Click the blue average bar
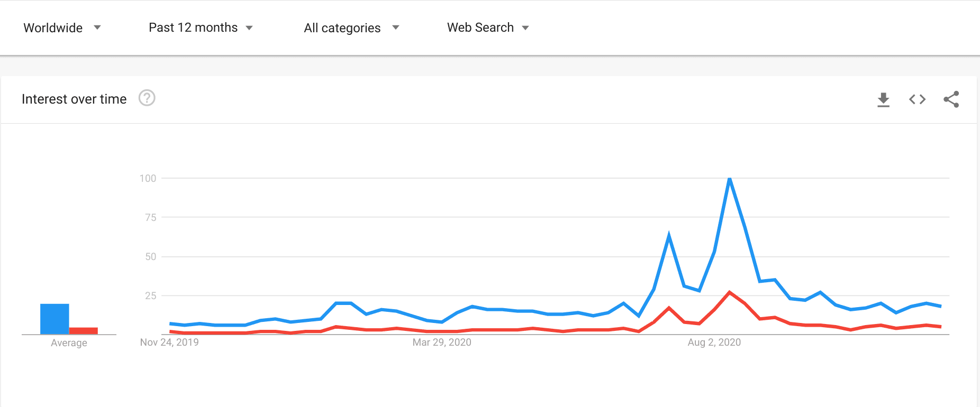Image resolution: width=980 pixels, height=407 pixels. (55, 319)
